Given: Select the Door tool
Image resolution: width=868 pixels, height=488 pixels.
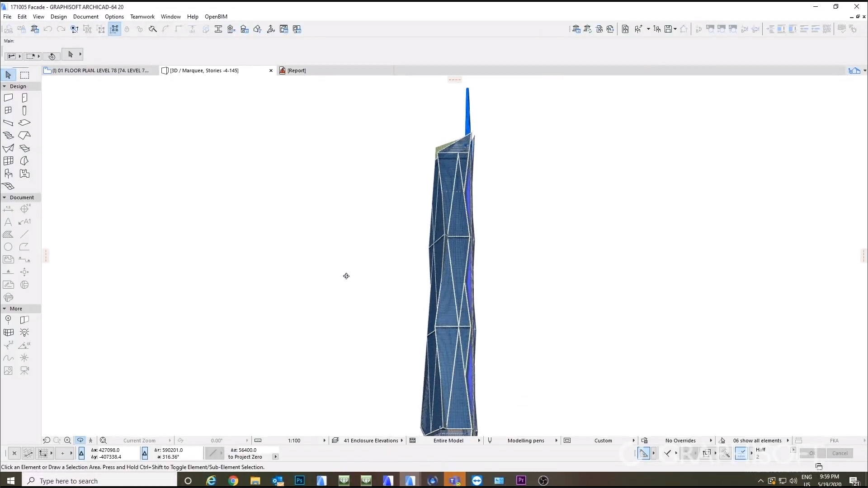Looking at the screenshot, I should [x=24, y=98].
